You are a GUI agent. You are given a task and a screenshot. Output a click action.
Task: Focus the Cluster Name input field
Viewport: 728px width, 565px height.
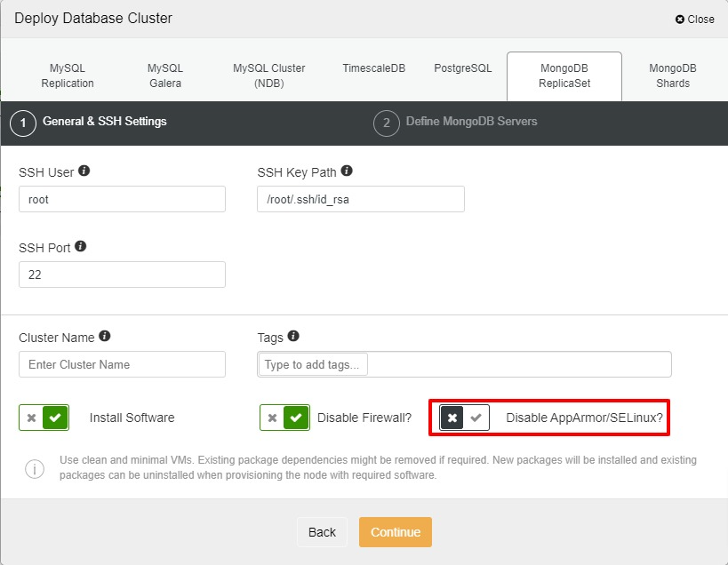point(122,364)
